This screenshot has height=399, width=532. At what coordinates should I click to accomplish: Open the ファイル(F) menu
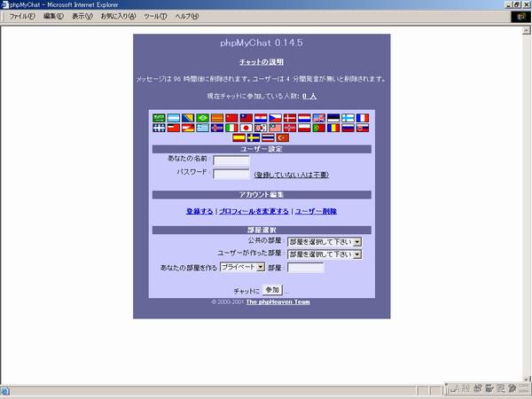click(x=21, y=16)
